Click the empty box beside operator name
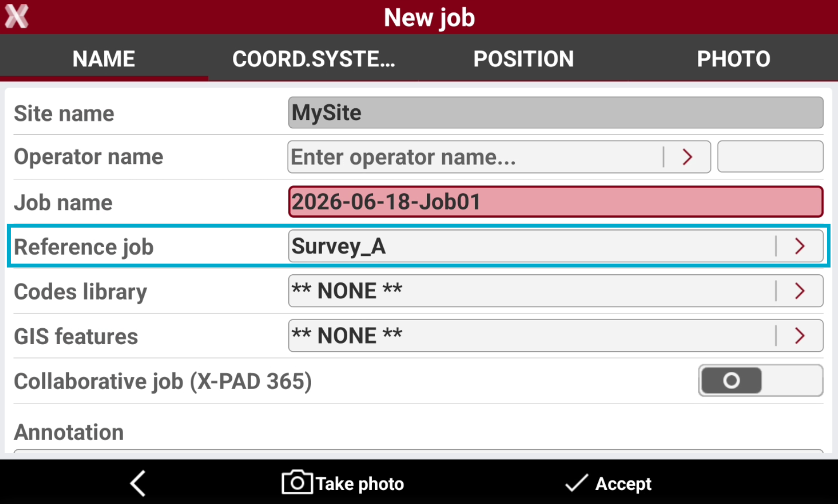The height and width of the screenshot is (504, 838). pos(770,157)
